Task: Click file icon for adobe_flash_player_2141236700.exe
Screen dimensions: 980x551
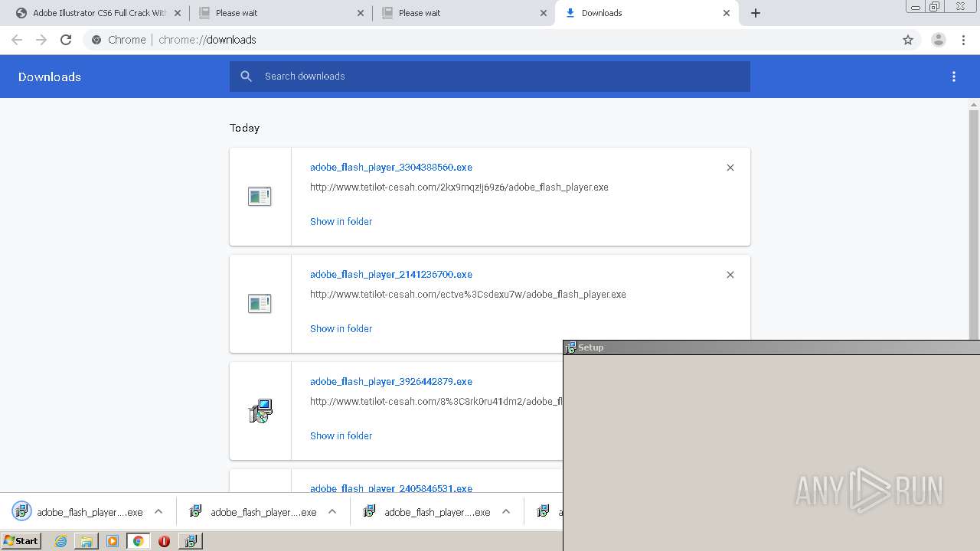Action: [260, 304]
